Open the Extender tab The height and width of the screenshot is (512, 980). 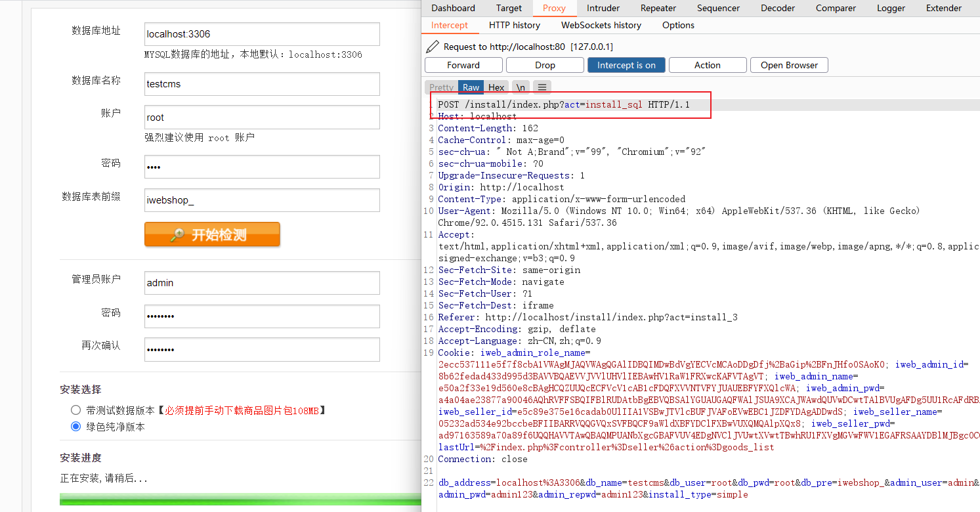click(x=944, y=8)
